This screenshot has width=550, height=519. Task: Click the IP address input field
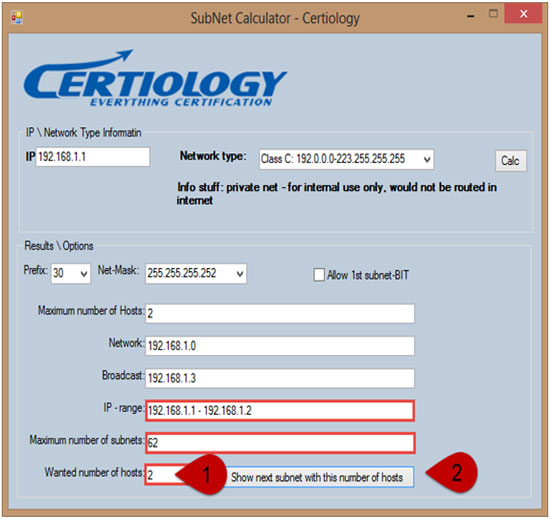[x=93, y=156]
